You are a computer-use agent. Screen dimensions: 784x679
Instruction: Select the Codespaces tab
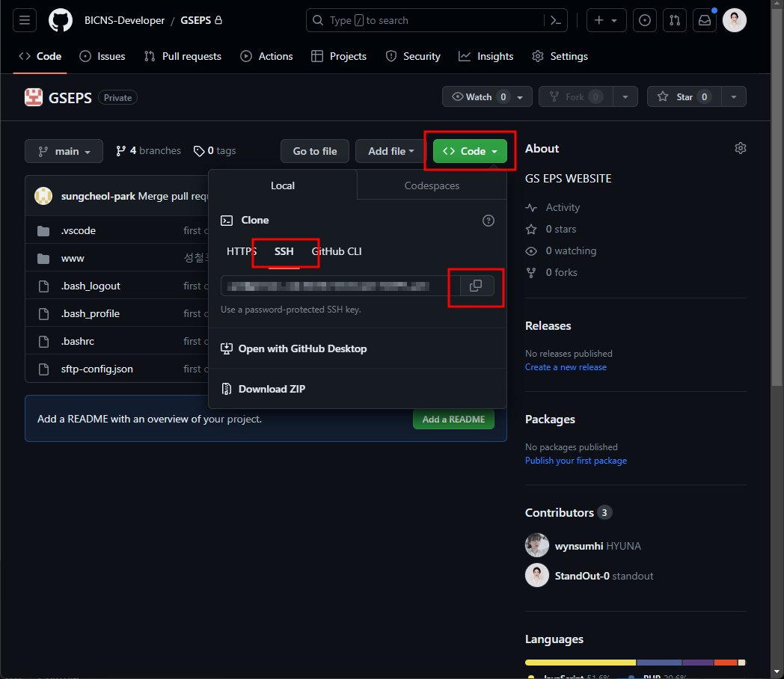[x=432, y=186]
